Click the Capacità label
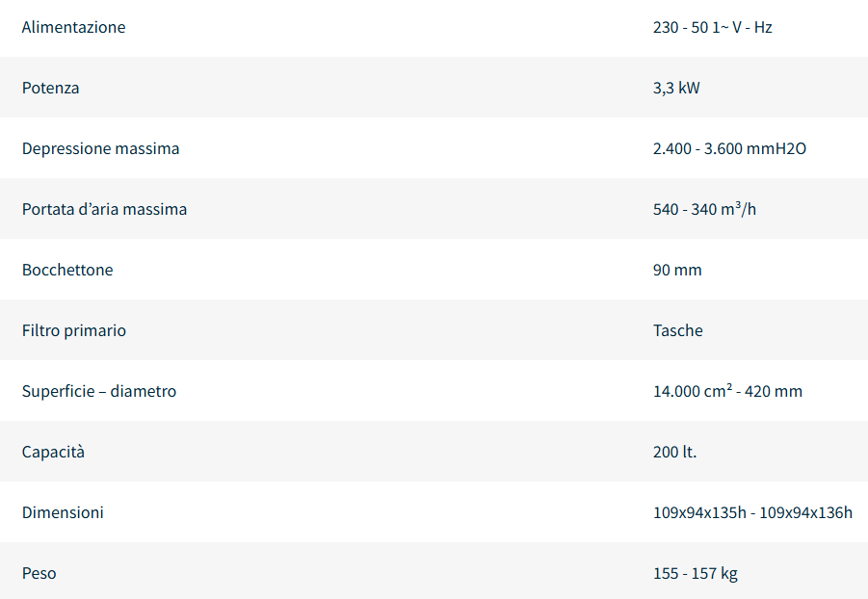The height and width of the screenshot is (599, 868). pyautogui.click(x=53, y=452)
